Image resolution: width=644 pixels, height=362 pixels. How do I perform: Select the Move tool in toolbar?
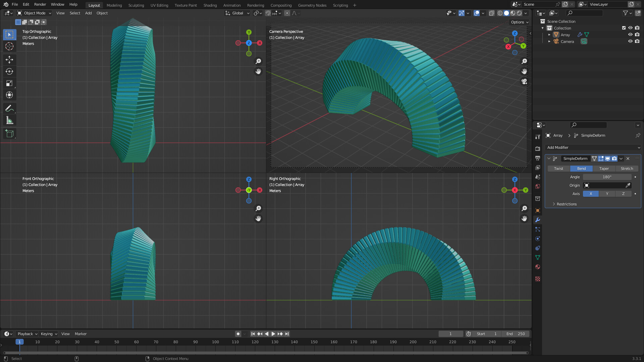point(9,60)
